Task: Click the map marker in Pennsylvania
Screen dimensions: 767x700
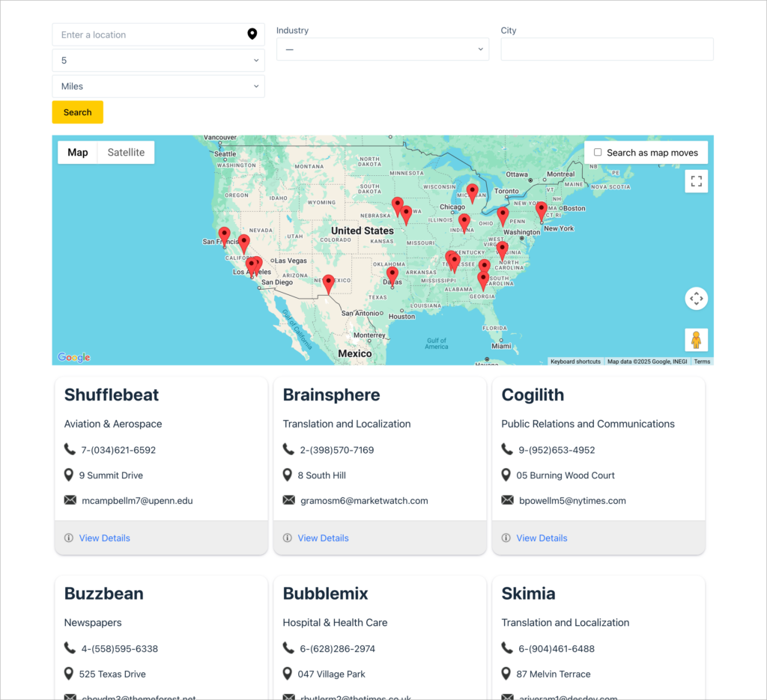Action: click(x=503, y=216)
